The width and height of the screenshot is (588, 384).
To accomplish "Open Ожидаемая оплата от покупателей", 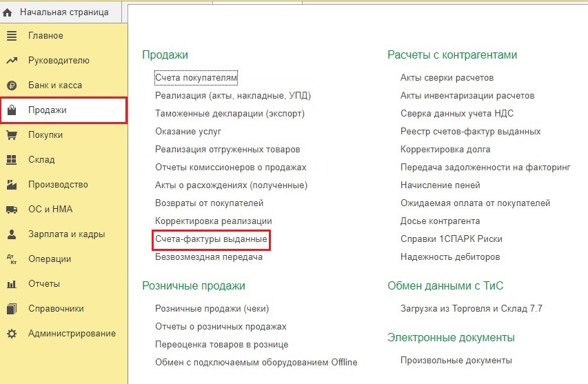I will [x=475, y=203].
